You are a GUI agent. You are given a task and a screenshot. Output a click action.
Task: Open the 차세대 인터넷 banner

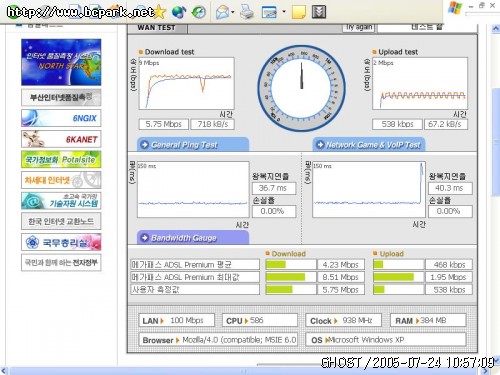(x=61, y=180)
